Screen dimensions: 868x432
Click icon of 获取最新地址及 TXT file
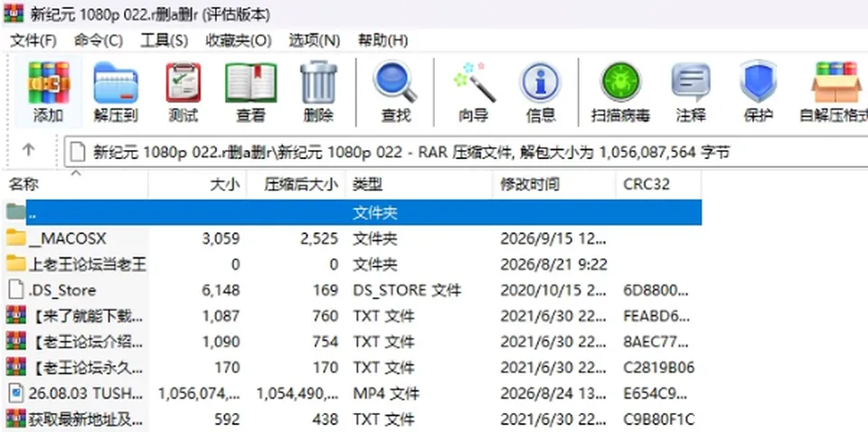pos(16,418)
